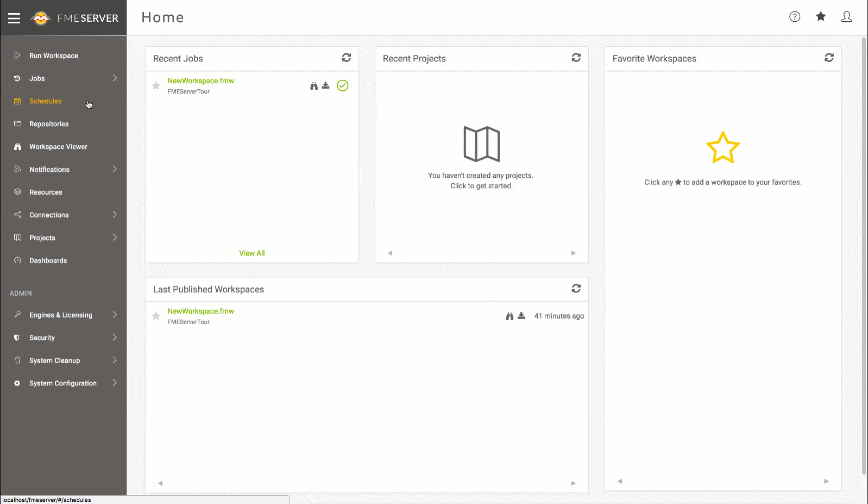Refresh the Favorite Workspaces panel
The image size is (868, 504).
(x=829, y=58)
